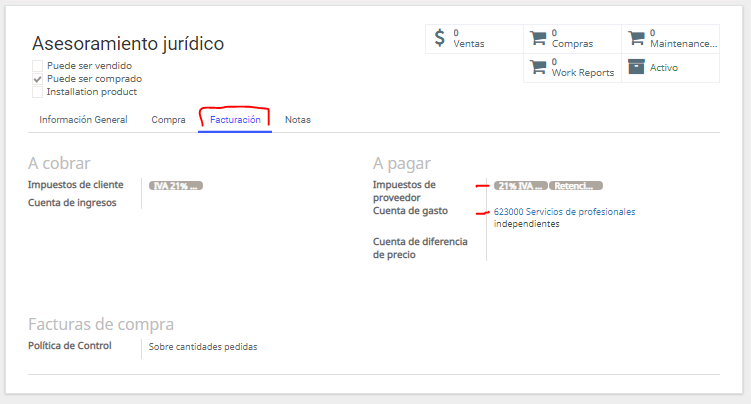Click the Impuestos de proveedor label

point(404,191)
